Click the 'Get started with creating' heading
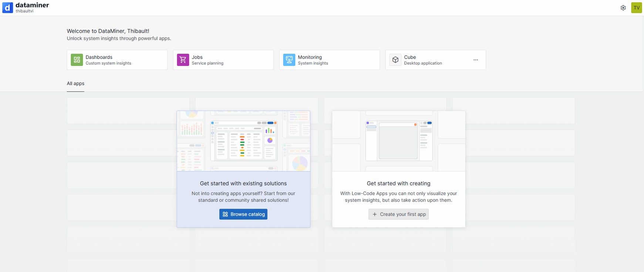The height and width of the screenshot is (272, 644). click(398, 183)
